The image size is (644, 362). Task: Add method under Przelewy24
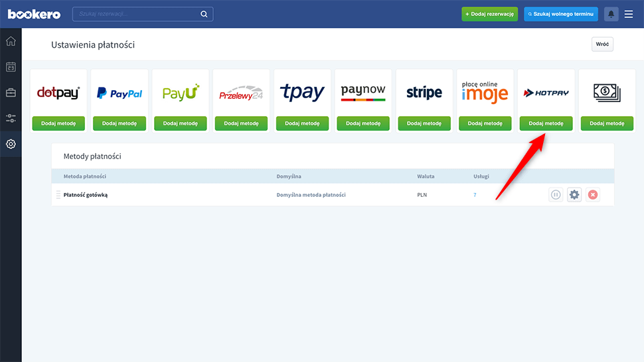point(241,123)
